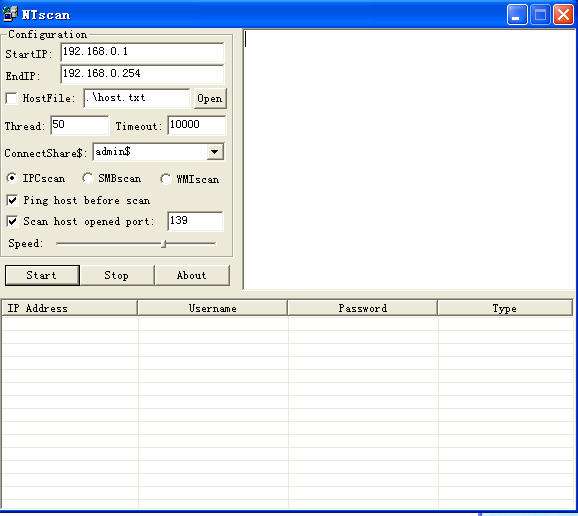Viewport: 578px width, 516px height.
Task: Click the Thread count field
Action: [x=80, y=125]
